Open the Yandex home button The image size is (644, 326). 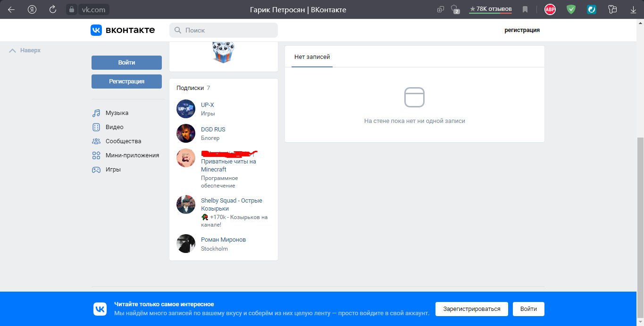pos(32,9)
